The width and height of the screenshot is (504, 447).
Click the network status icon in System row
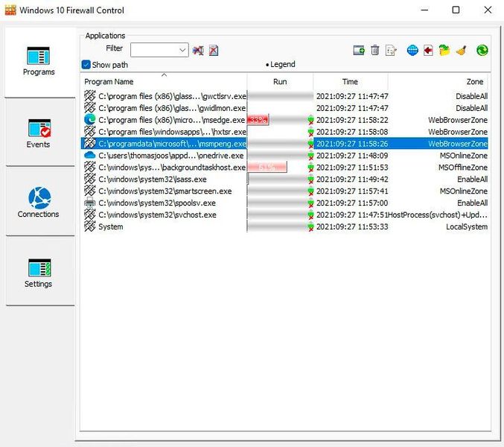click(x=310, y=226)
